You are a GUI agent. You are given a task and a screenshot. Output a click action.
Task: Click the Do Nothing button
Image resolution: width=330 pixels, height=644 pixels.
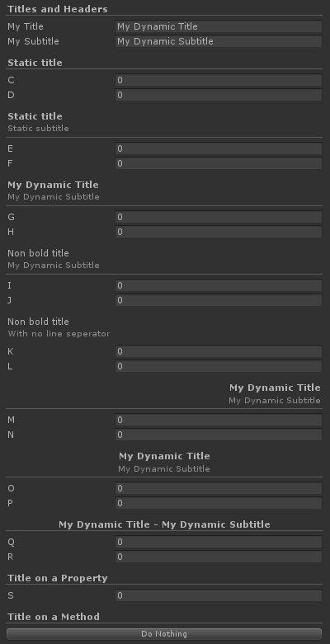tap(164, 634)
